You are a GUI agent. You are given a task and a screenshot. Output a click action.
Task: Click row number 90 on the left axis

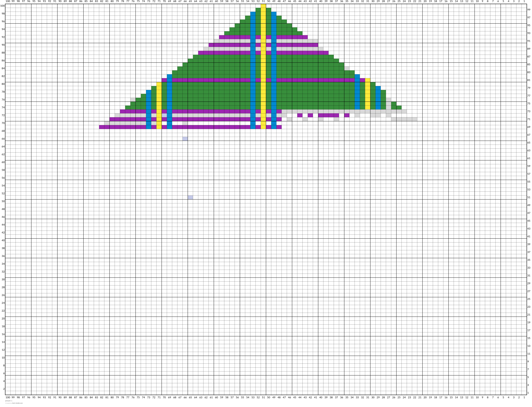point(3,45)
